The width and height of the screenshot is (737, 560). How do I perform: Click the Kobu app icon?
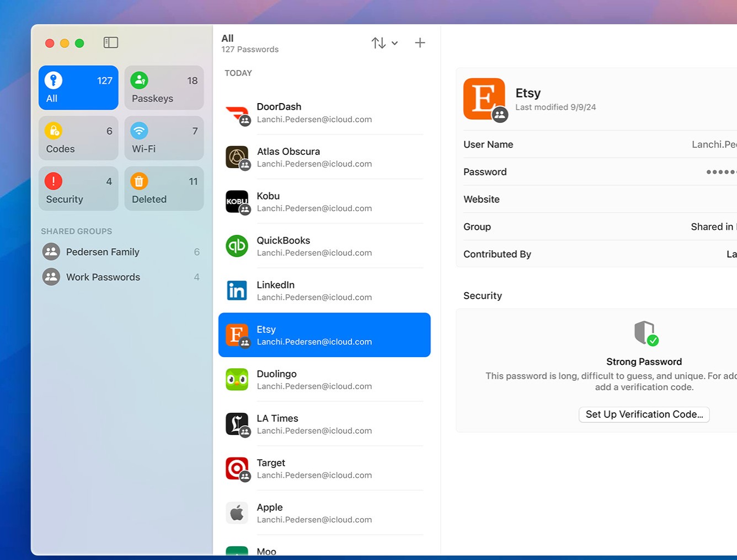pyautogui.click(x=237, y=202)
